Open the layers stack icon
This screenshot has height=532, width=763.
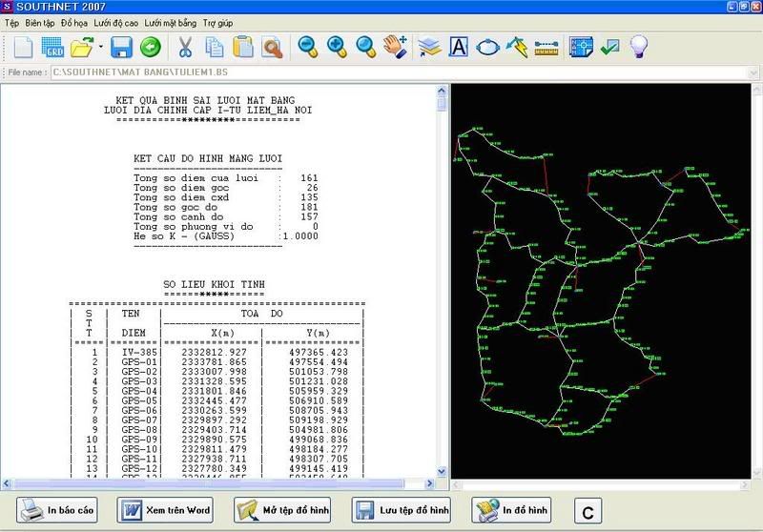tap(429, 47)
